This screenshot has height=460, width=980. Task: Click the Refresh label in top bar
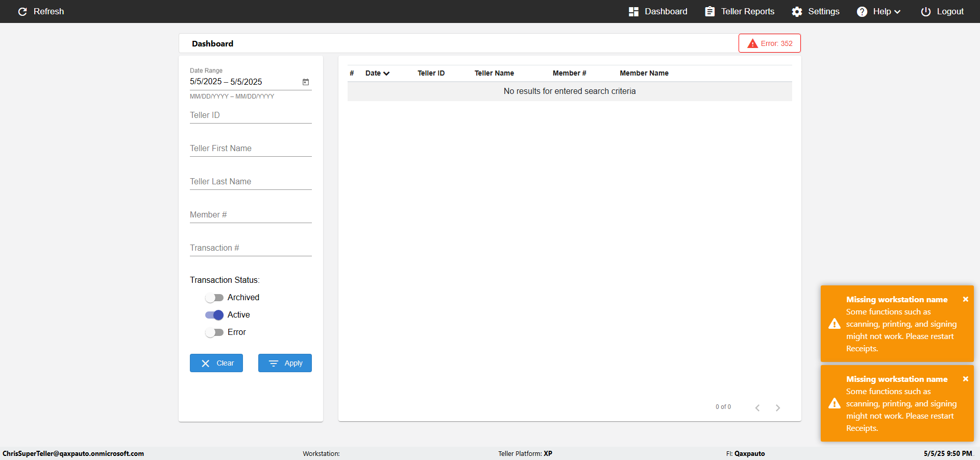[x=49, y=11]
